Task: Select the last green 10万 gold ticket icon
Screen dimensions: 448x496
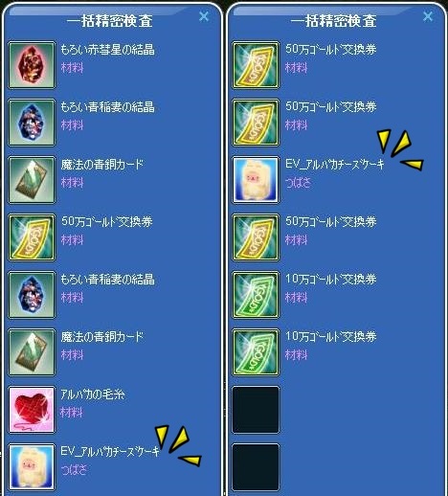Action: tap(256, 352)
